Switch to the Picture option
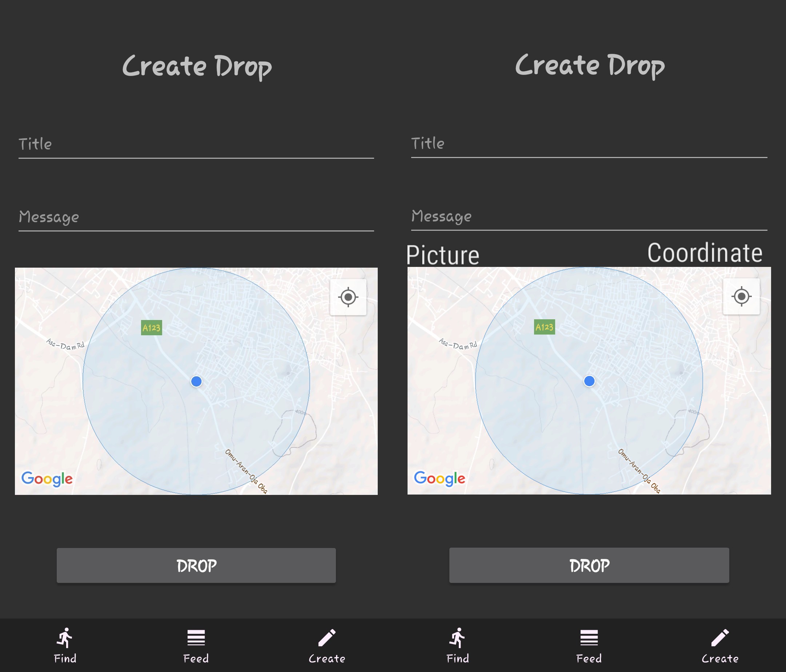This screenshot has width=786, height=672. (443, 255)
